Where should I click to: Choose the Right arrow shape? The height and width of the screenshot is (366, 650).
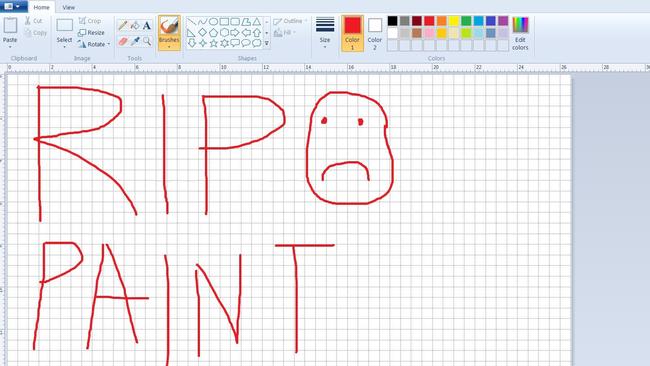coord(235,32)
